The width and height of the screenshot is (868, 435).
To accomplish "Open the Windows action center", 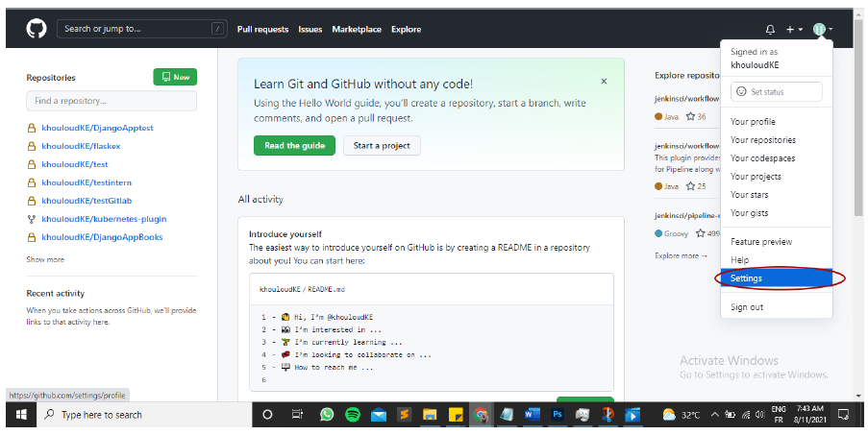I will coord(843,415).
